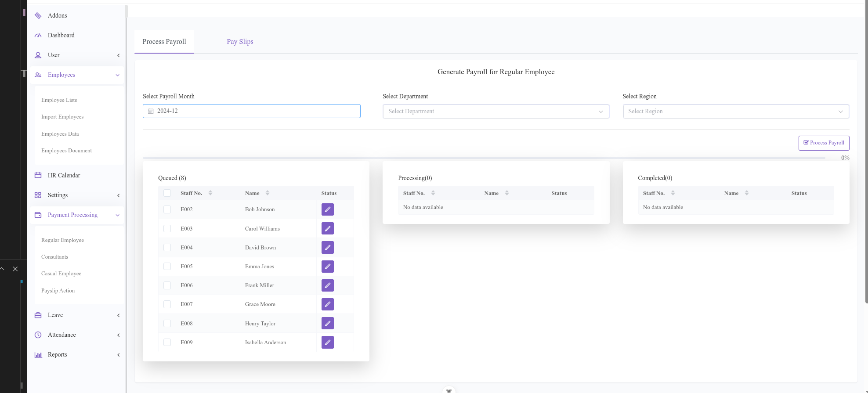Click the edit pencil icon for Bob Johnson
This screenshot has width=868, height=393.
tap(327, 209)
